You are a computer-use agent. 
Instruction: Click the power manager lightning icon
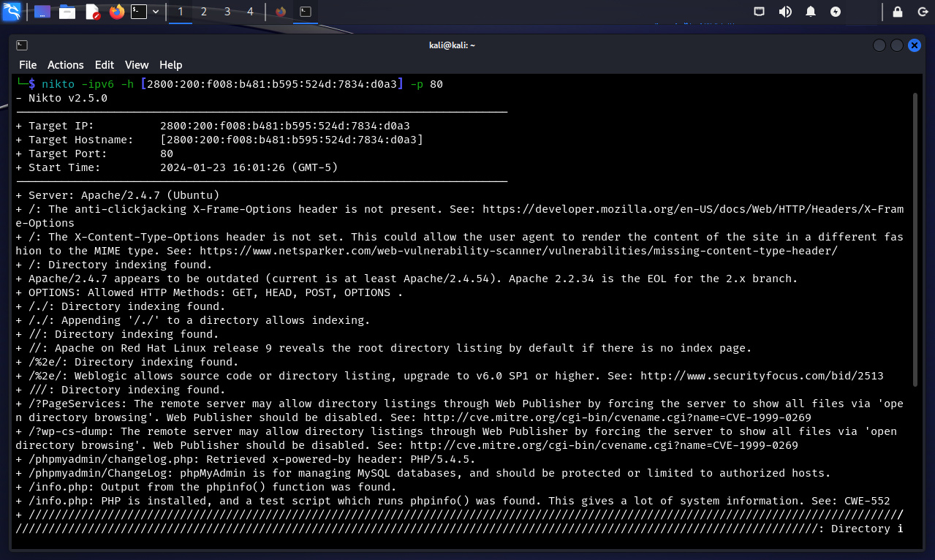tap(836, 12)
